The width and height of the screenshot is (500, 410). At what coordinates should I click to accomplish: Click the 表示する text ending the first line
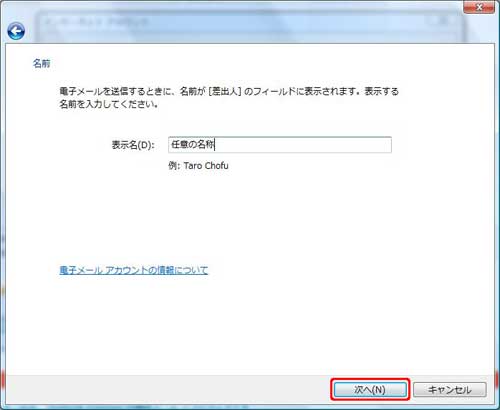click(x=382, y=91)
